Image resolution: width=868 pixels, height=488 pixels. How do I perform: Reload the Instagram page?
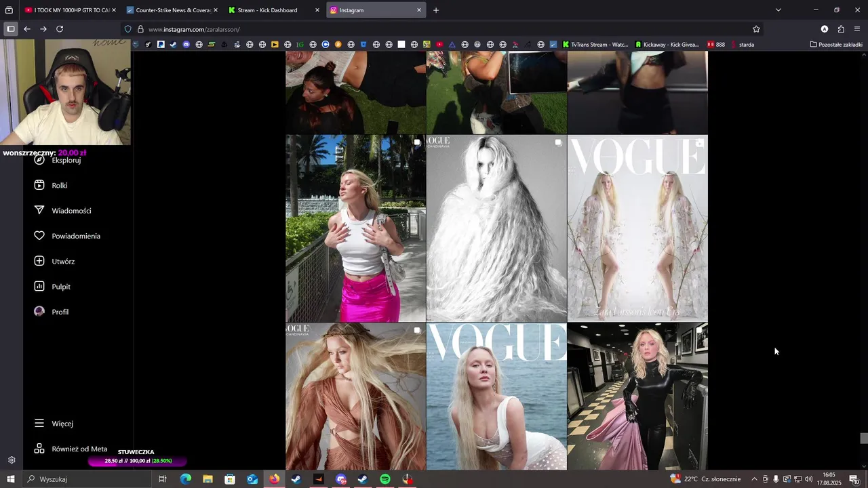[60, 29]
